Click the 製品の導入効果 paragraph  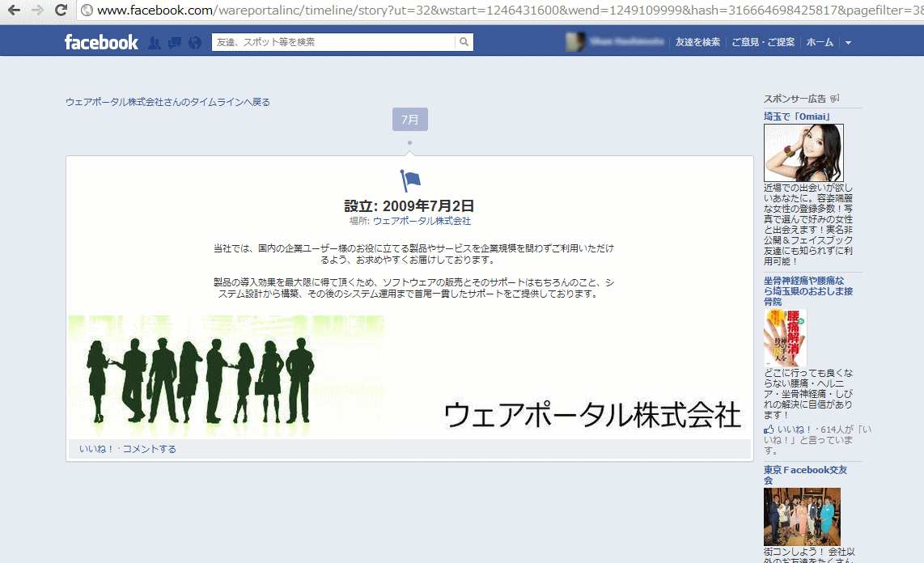point(413,288)
